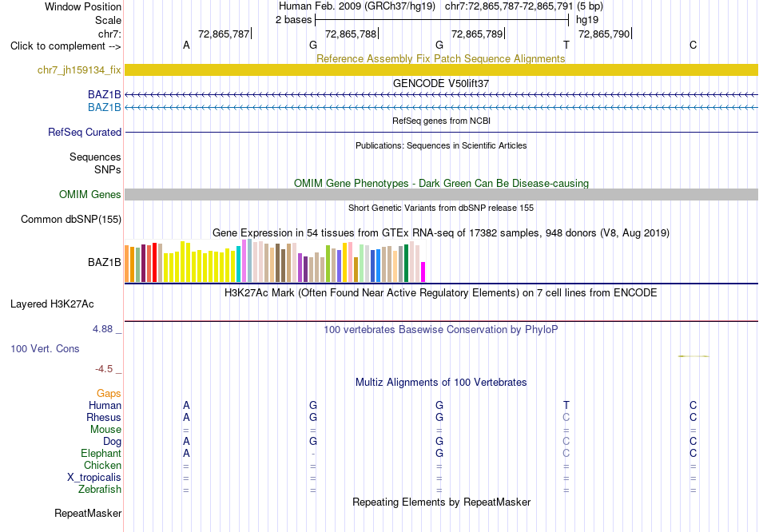The height and width of the screenshot is (532, 759).
Task: Click the BAZ1B GTEx expression label
Action: click(x=104, y=262)
